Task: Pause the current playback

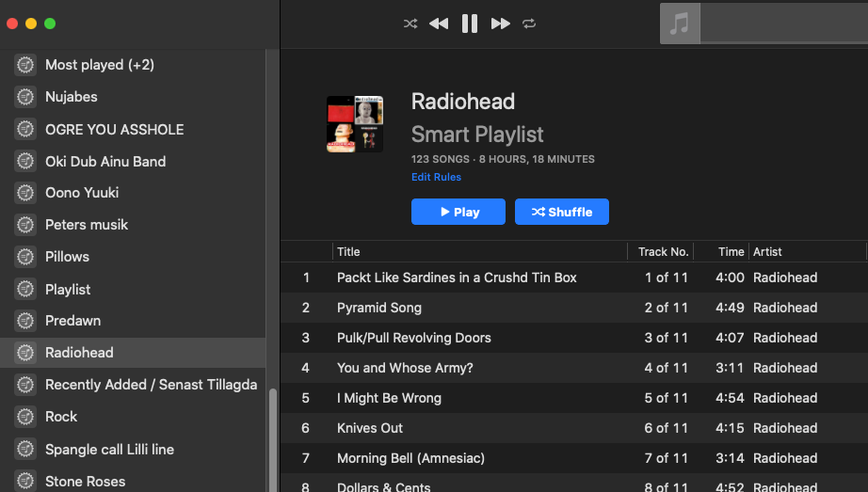Action: 470,24
